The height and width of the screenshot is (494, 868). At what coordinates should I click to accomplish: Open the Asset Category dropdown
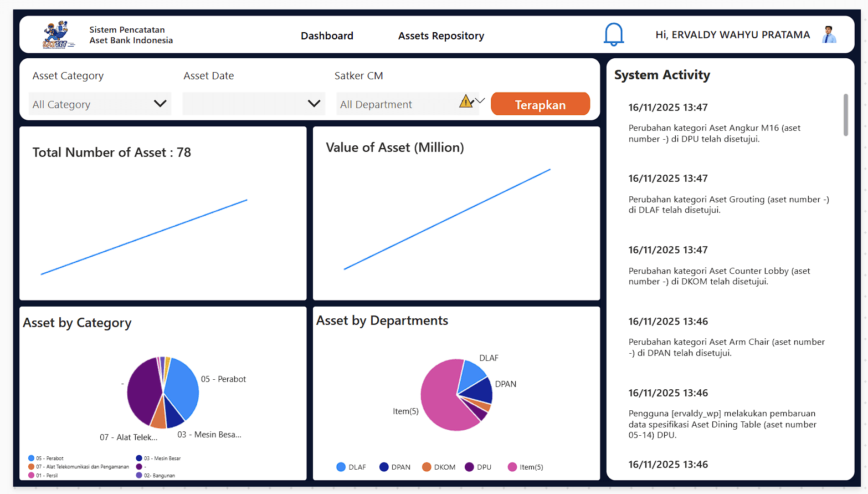coord(100,104)
